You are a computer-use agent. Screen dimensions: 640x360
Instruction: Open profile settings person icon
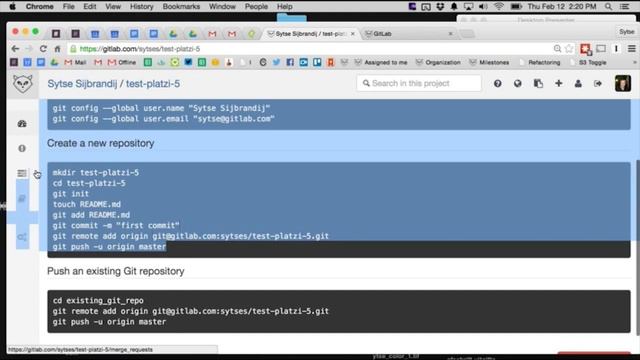[x=578, y=84]
